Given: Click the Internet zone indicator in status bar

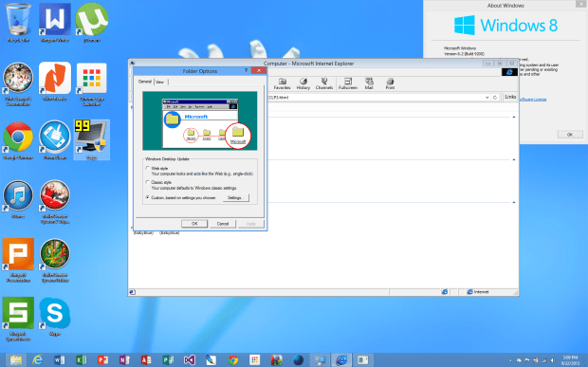Looking at the screenshot, I should [477, 292].
